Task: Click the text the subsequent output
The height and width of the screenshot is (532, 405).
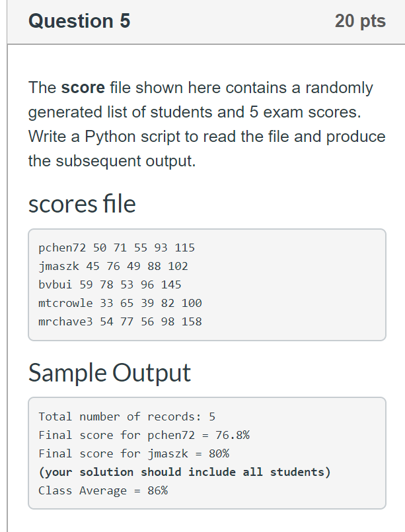Action: click(112, 161)
